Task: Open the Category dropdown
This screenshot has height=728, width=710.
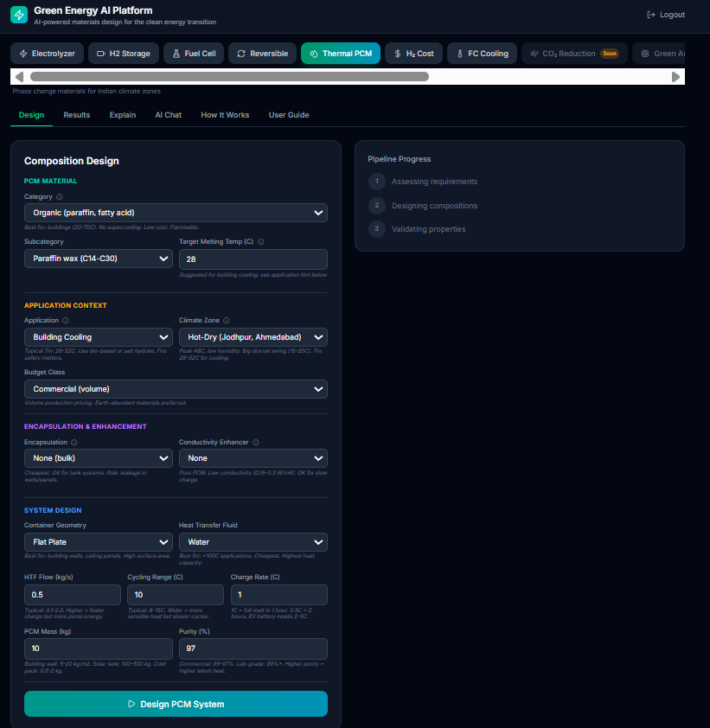Action: pos(176,213)
